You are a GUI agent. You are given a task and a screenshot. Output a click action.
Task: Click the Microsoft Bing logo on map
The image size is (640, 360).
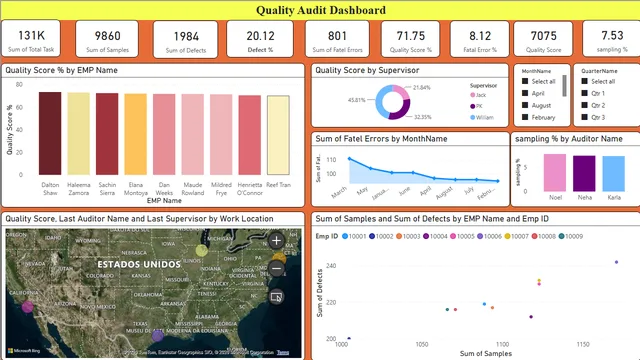24,351
